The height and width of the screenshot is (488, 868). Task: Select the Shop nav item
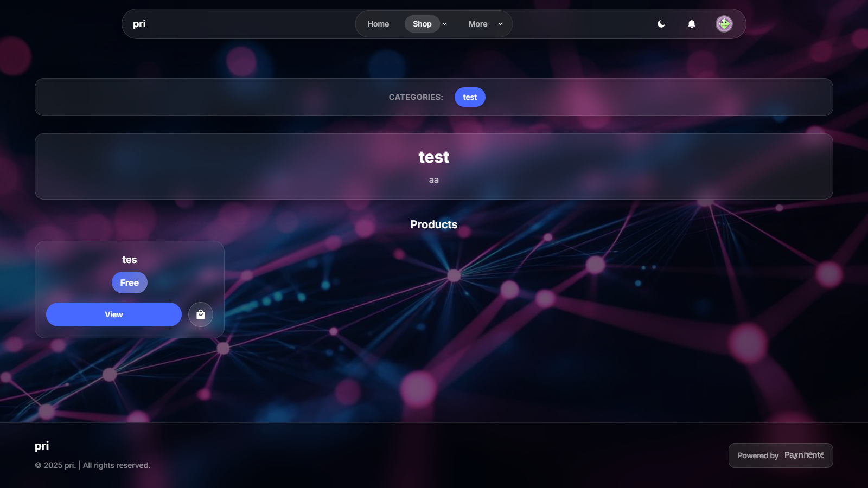[422, 24]
